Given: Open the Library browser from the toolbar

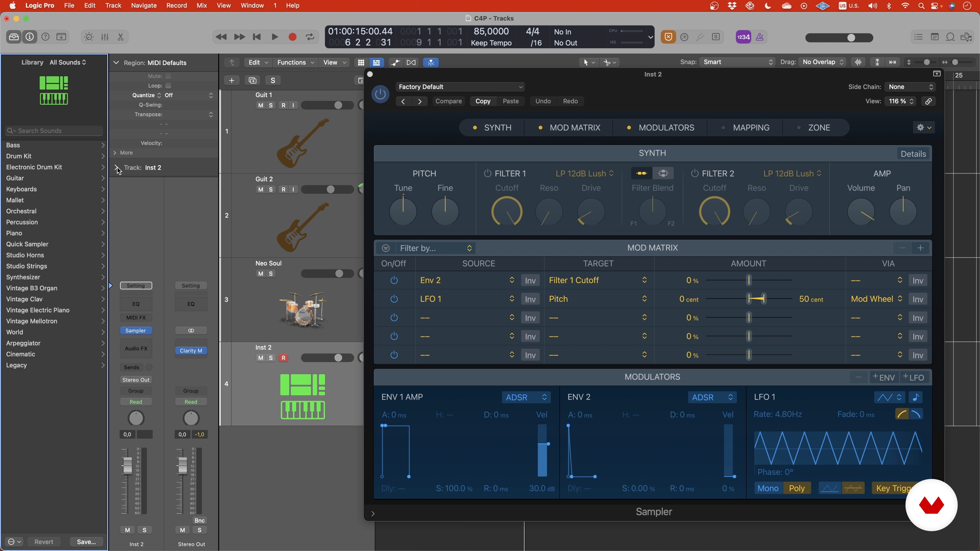Looking at the screenshot, I should pos(14,37).
